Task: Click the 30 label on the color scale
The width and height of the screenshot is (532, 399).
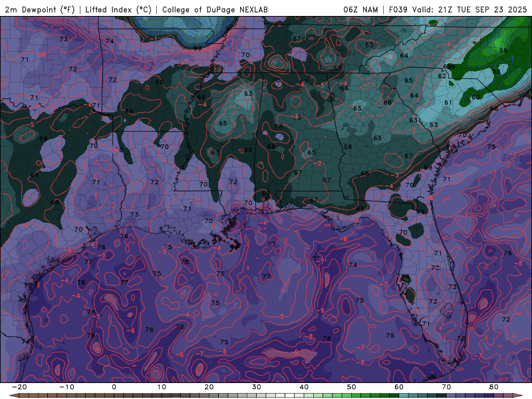Action: [x=257, y=387]
